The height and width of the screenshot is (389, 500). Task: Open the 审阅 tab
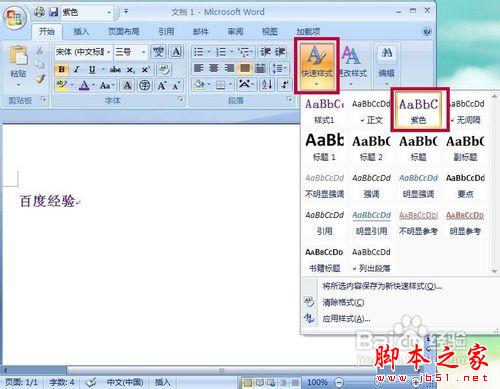(x=235, y=32)
